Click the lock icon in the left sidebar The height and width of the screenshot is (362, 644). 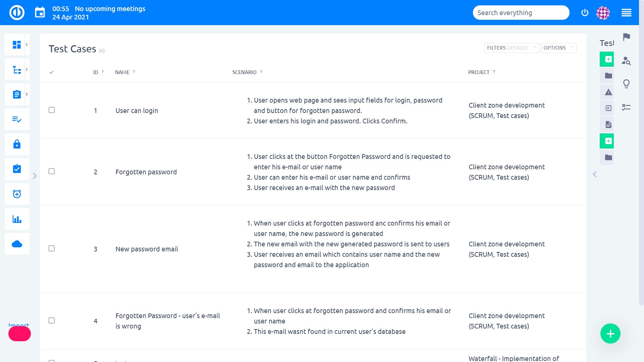coord(17,144)
